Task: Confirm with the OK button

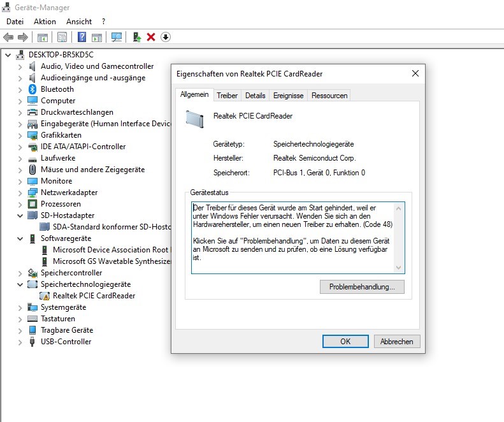Action: [x=345, y=341]
